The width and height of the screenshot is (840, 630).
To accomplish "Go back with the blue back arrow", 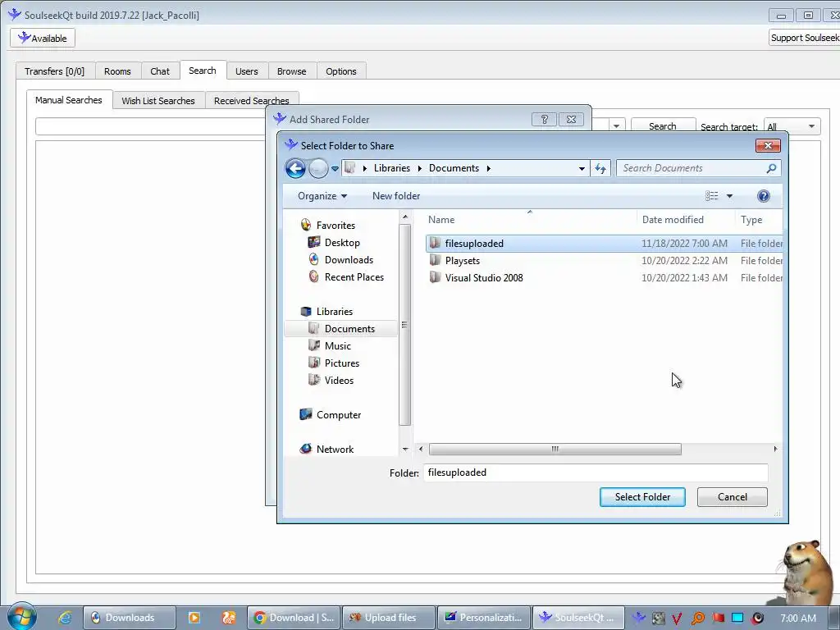I will click(295, 168).
